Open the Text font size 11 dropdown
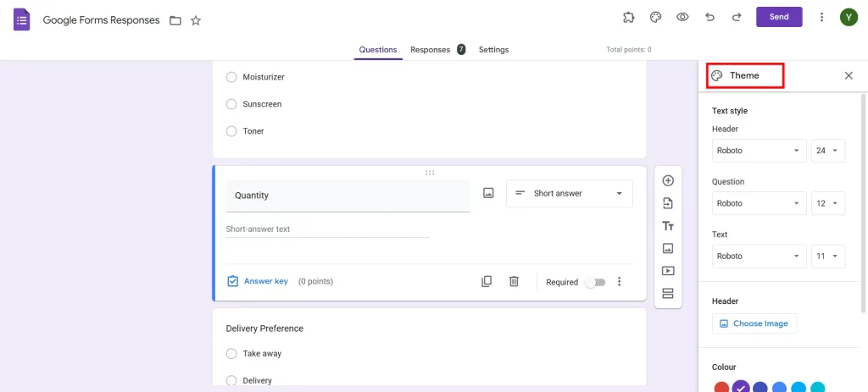 coord(828,256)
